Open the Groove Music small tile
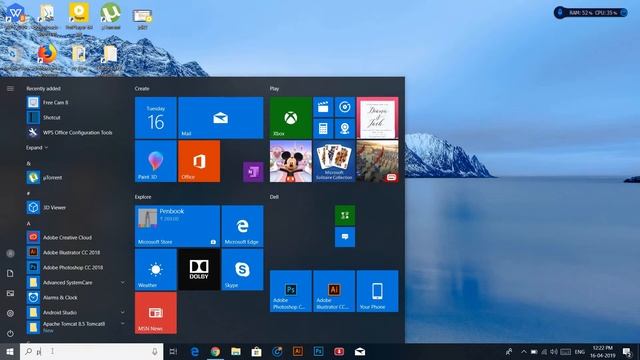640x360 pixels. 345,107
